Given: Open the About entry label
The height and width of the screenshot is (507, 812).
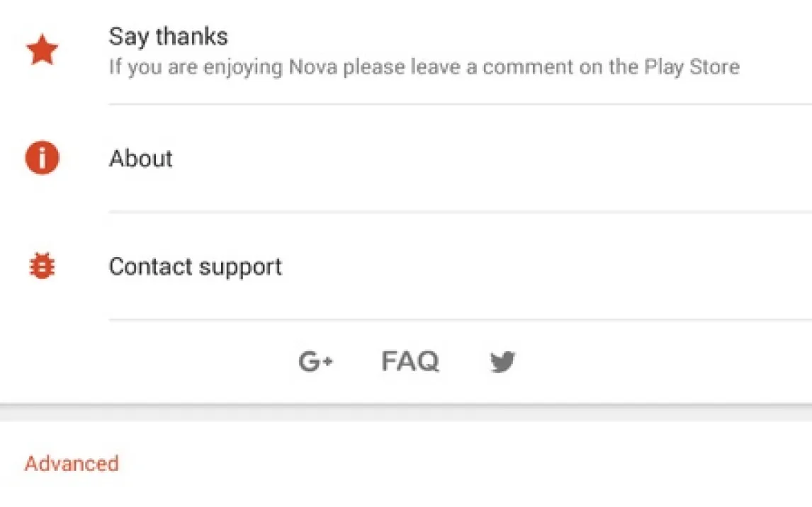Looking at the screenshot, I should [140, 158].
